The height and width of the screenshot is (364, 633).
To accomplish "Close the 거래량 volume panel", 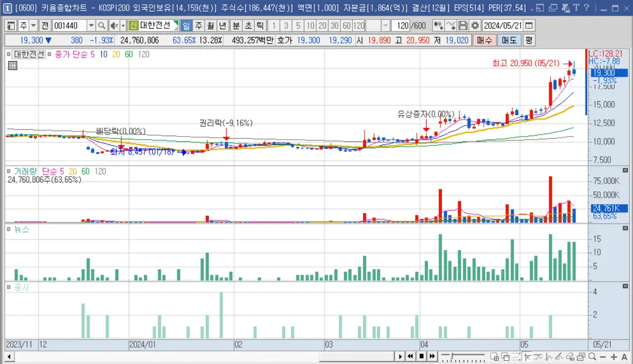I will click(626, 170).
